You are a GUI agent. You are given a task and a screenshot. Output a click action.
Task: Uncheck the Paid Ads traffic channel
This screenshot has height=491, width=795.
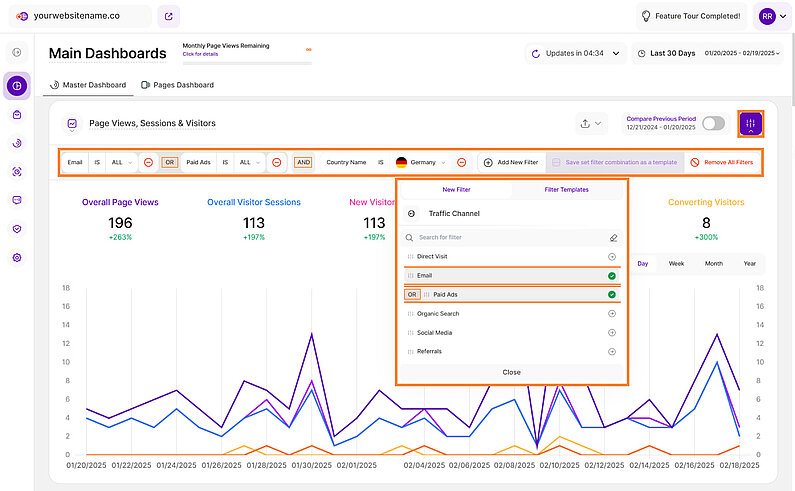click(x=611, y=295)
